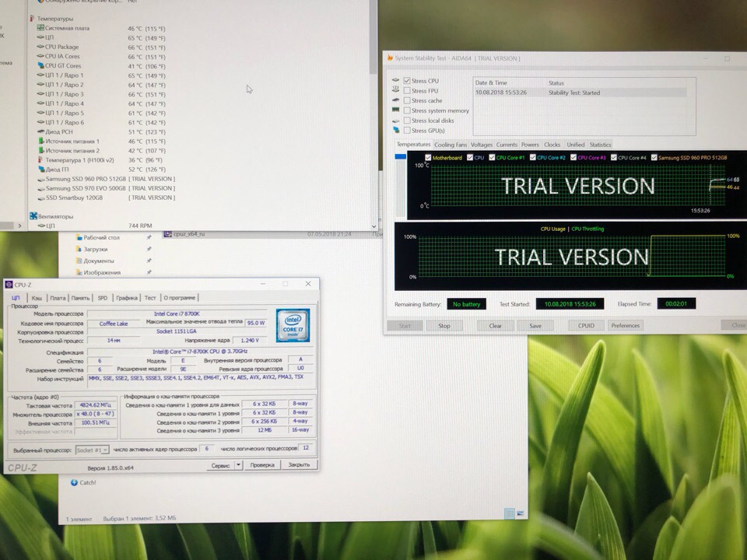Select the Диод PCH temperature row
The width and height of the screenshot is (747, 560).
coord(101,132)
